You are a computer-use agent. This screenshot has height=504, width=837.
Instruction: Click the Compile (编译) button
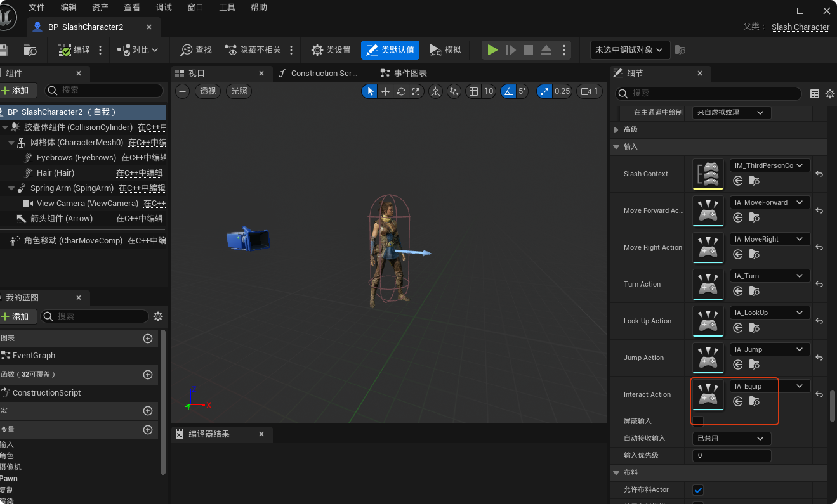coord(74,50)
